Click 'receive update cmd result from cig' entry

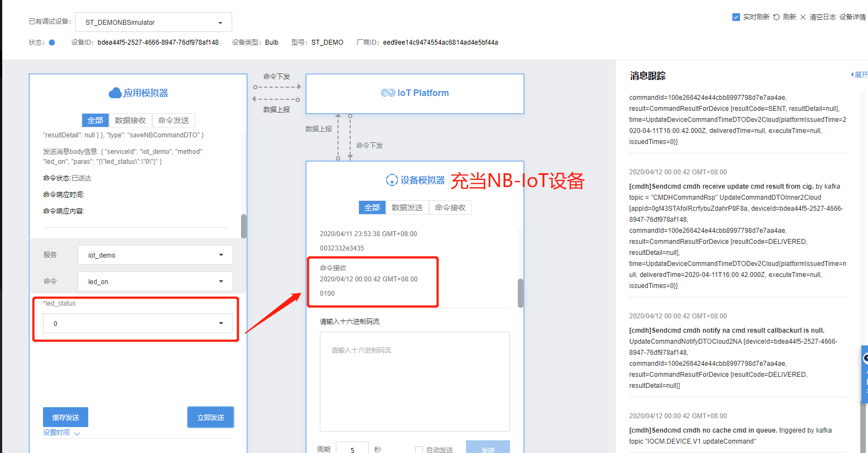(737, 236)
